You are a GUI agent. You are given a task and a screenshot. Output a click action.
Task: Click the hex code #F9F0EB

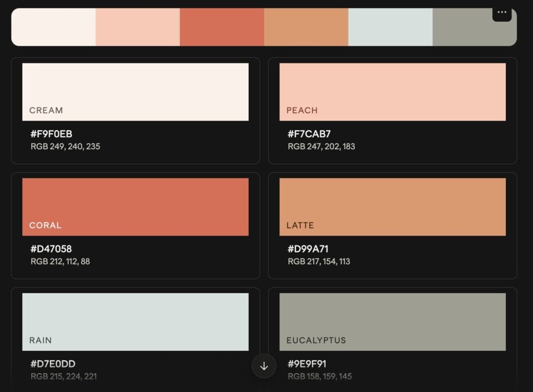coord(52,134)
